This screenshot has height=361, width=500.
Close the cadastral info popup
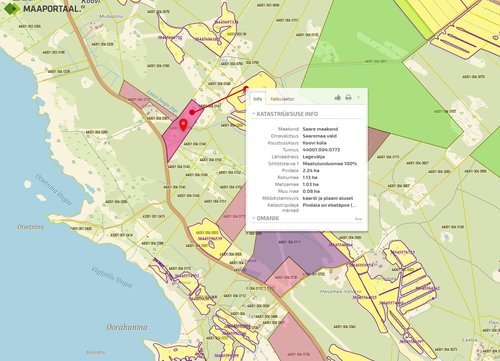[x=358, y=97]
